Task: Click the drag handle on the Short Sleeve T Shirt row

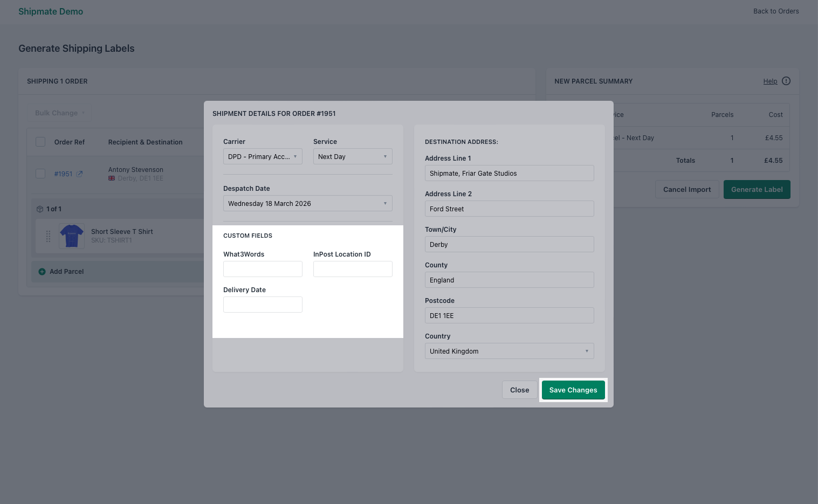Action: click(x=49, y=236)
